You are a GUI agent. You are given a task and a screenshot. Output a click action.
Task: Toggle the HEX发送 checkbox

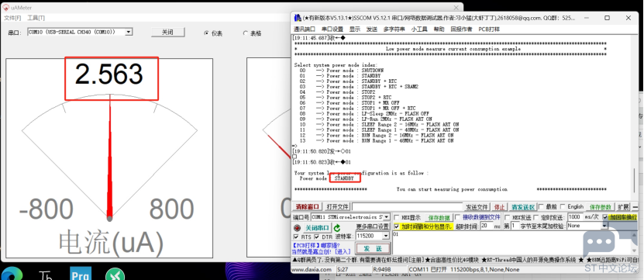pos(507,217)
